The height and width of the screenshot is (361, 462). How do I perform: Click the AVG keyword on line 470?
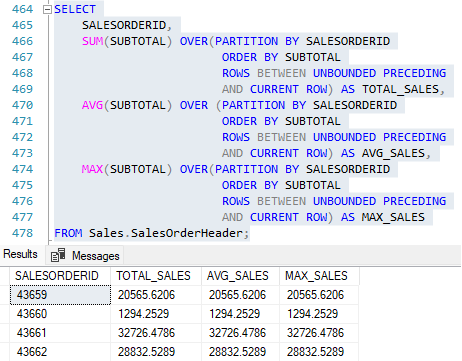pyautogui.click(x=93, y=105)
